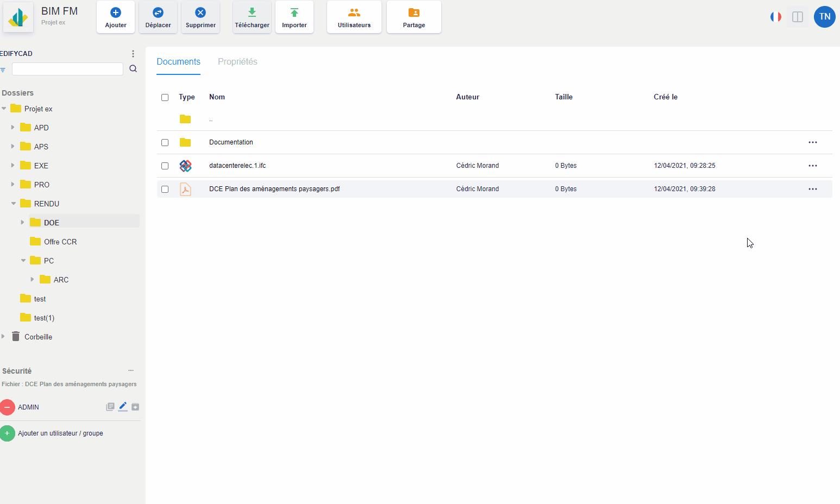Image resolution: width=840 pixels, height=504 pixels.
Task: Open three-dot menu for DCE Plan pdf
Action: (x=812, y=189)
